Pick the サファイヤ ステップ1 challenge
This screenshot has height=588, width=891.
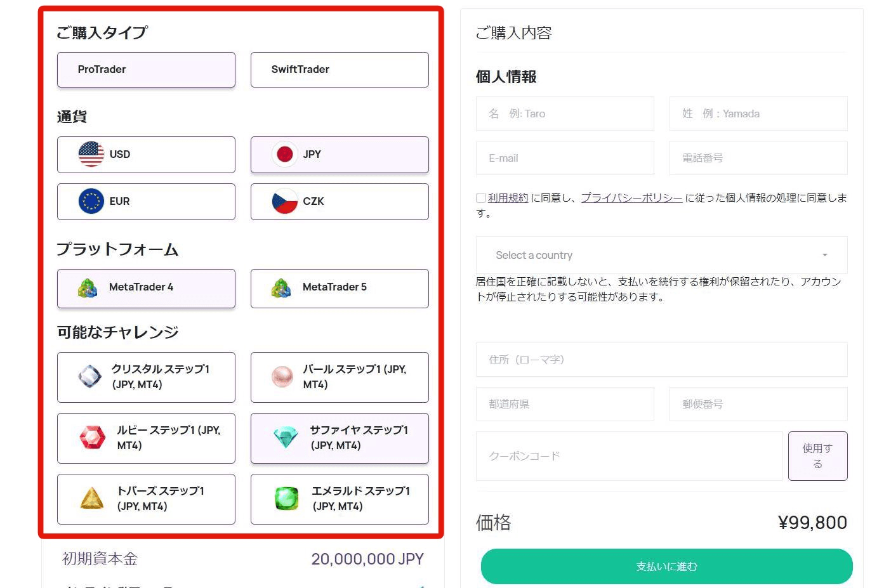340,438
